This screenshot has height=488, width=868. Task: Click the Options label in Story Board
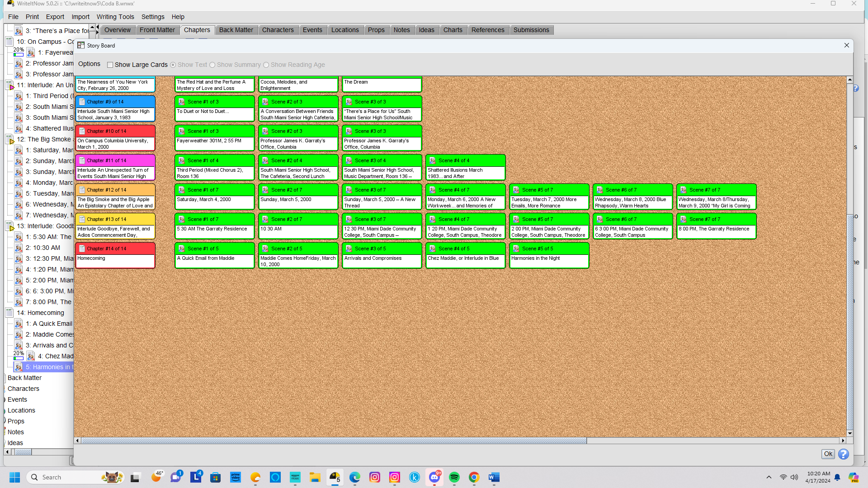89,64
